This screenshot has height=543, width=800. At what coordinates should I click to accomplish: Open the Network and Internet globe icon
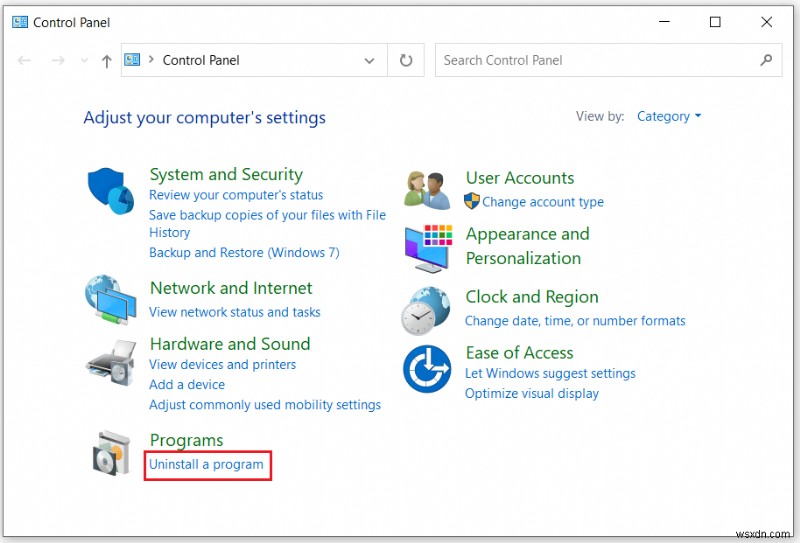point(111,300)
